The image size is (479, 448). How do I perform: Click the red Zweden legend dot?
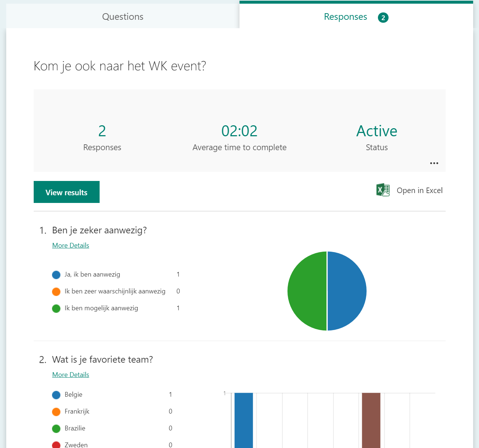coord(56,445)
